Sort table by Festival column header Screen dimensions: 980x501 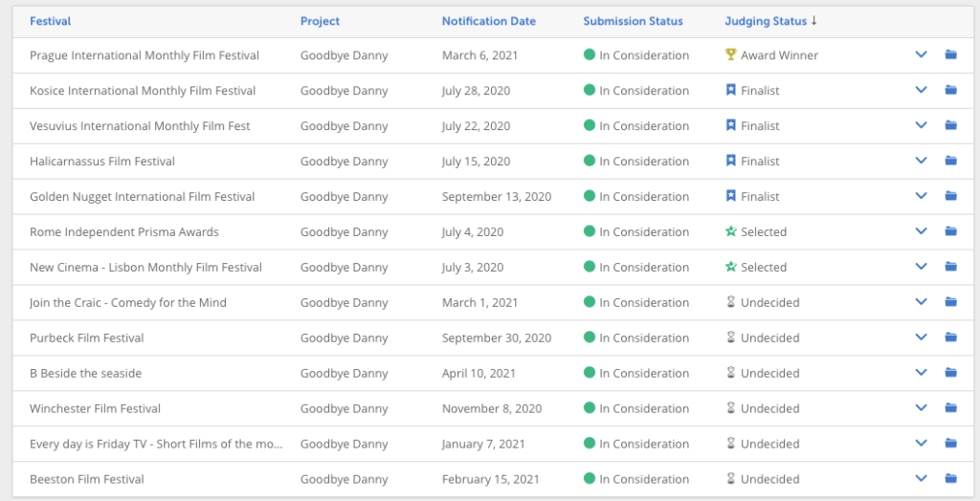(x=51, y=21)
